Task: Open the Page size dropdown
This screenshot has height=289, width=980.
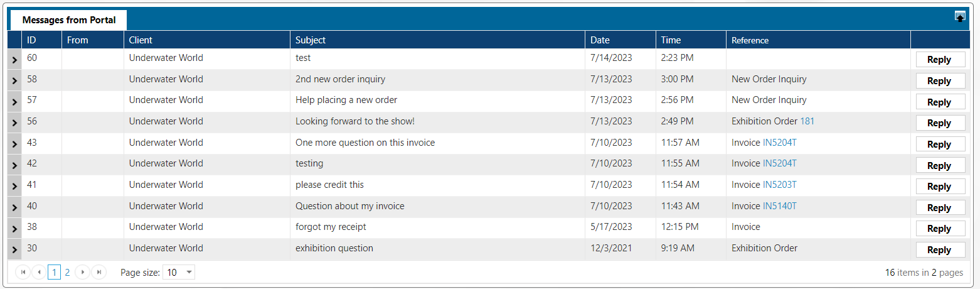Action: tap(189, 272)
